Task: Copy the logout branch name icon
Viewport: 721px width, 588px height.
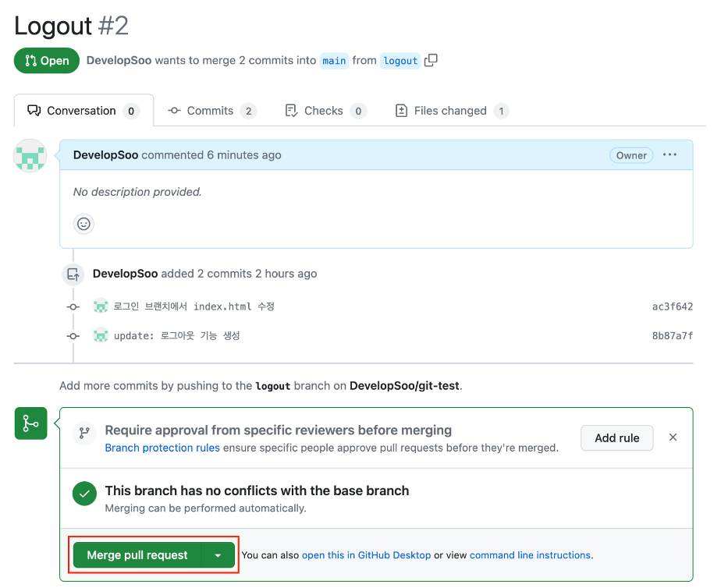Action: (x=431, y=60)
